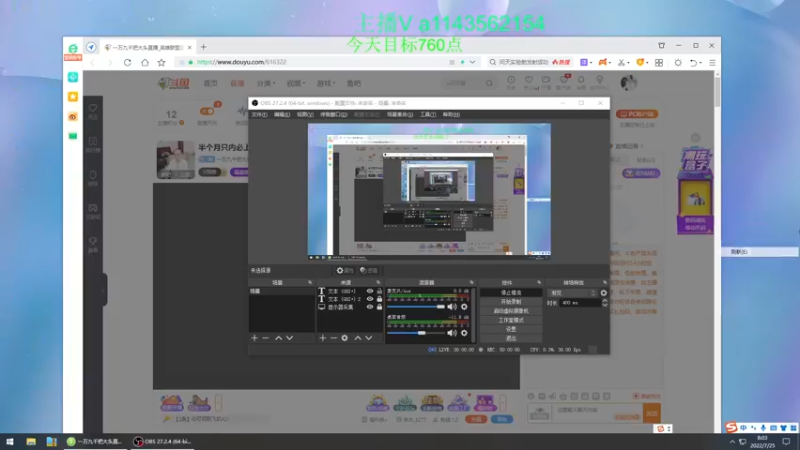Image resolution: width=800 pixels, height=450 pixels.
Task: Expand the address bar dropdown chevron
Action: (x=472, y=62)
